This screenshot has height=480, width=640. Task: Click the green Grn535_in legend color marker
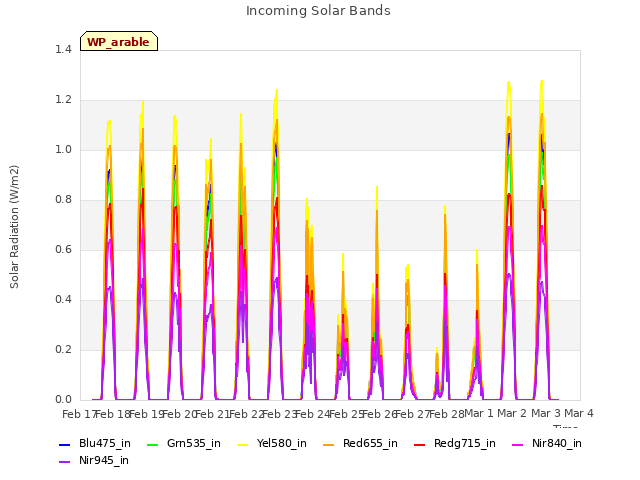152,444
